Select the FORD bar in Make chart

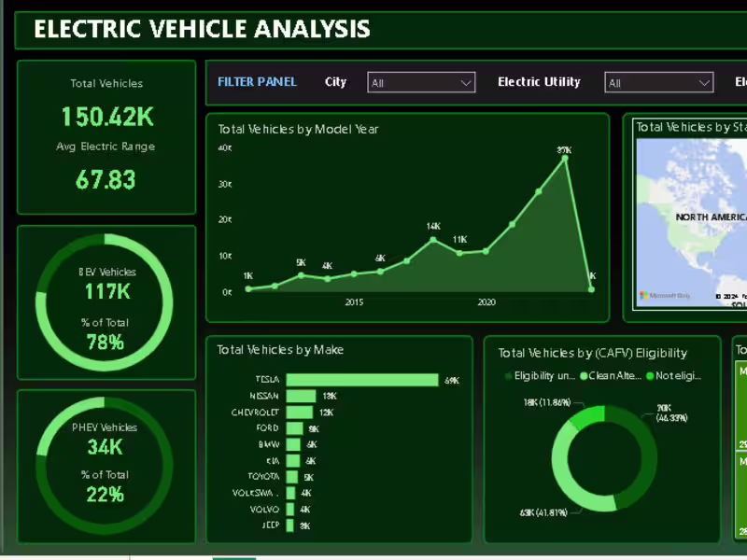coord(294,428)
